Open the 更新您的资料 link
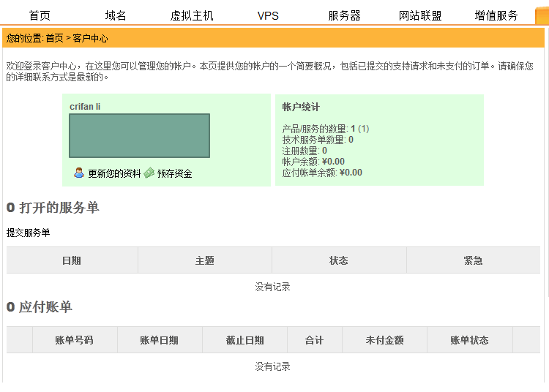Viewport: 549px width, 392px height. tap(114, 173)
